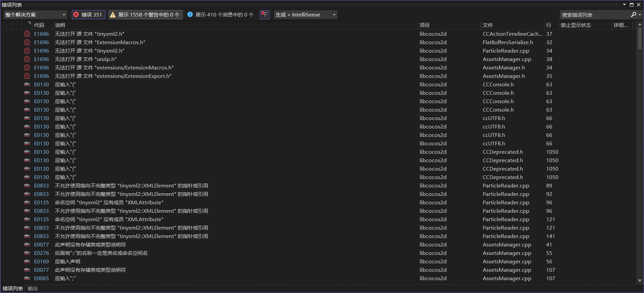Viewport: 644px width, 293px height.
Task: Click the search magnifier icon
Action: [634, 14]
